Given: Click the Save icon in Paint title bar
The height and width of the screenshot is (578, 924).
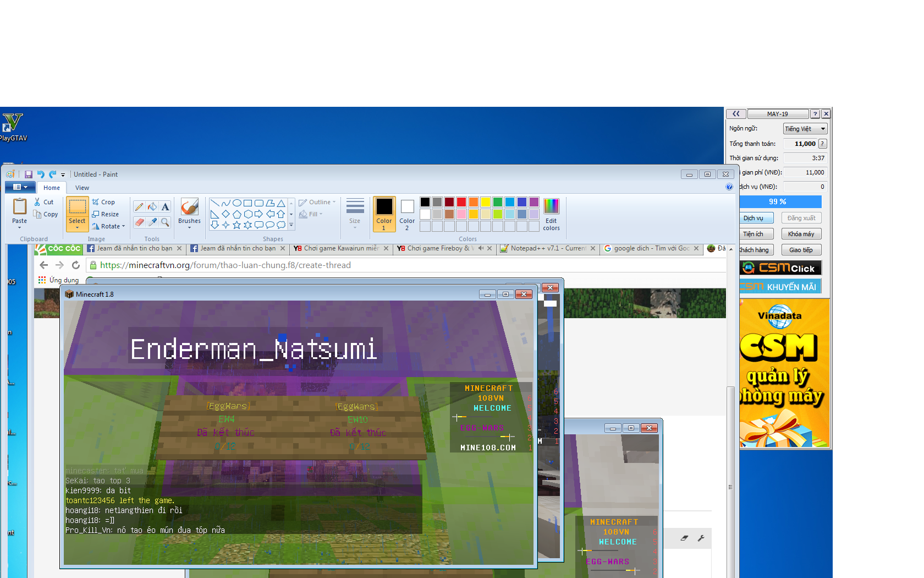Looking at the screenshot, I should (29, 175).
